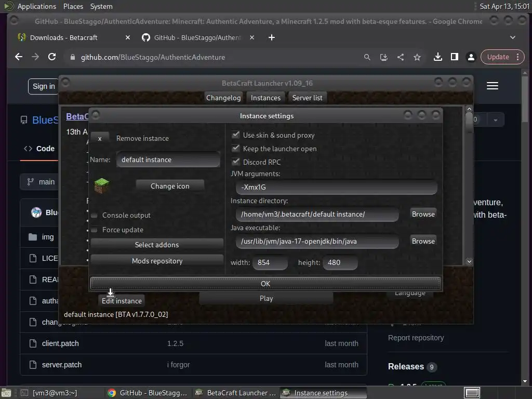Click the width value field
The width and height of the screenshot is (532, 399).
(270, 262)
